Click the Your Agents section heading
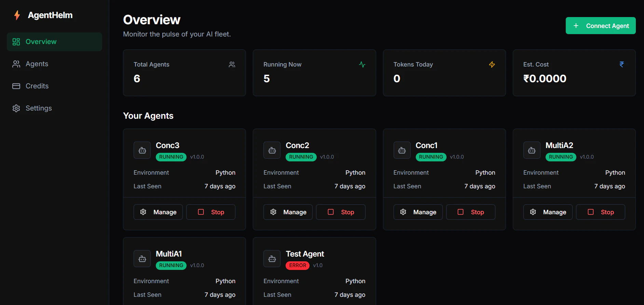The width and height of the screenshot is (644, 305). click(148, 116)
